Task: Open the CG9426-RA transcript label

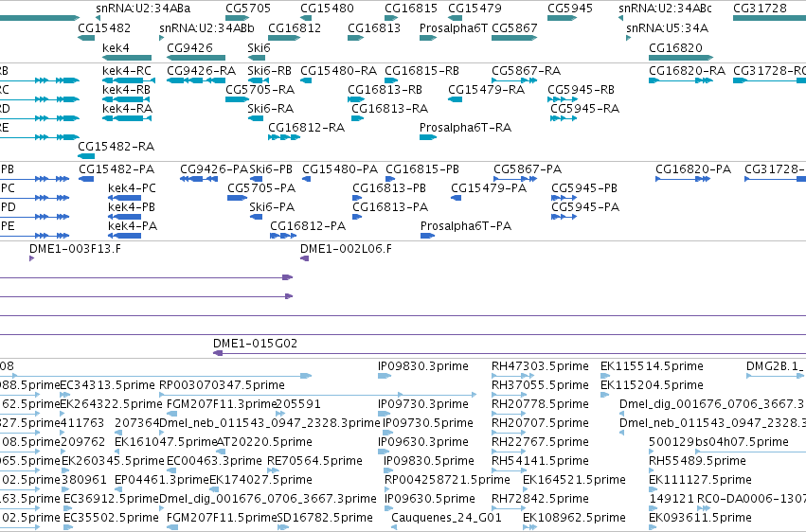Action: (201, 70)
